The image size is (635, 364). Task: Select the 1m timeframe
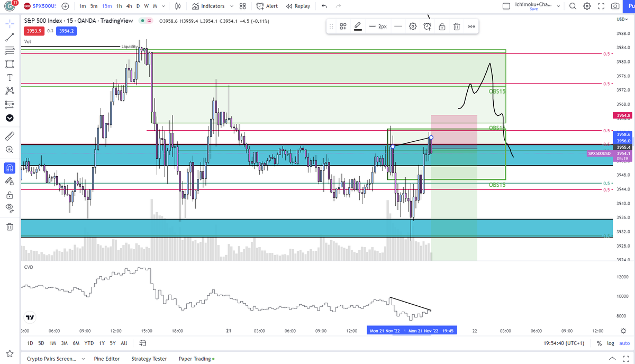tap(83, 6)
